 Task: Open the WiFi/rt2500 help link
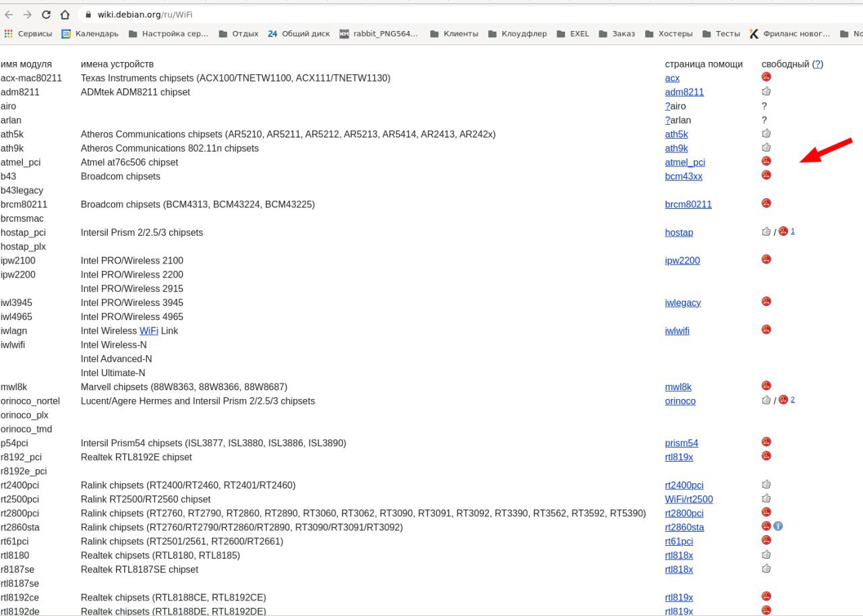pos(689,499)
